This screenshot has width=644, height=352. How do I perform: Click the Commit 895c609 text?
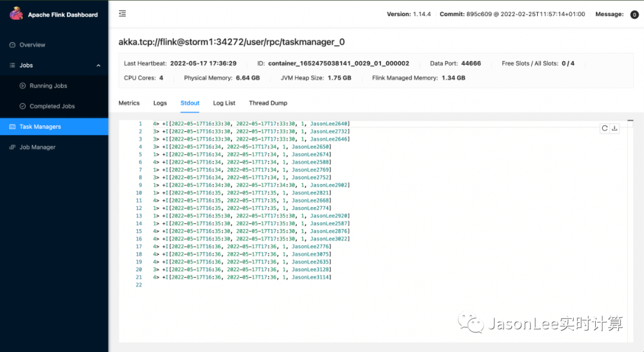pyautogui.click(x=512, y=14)
